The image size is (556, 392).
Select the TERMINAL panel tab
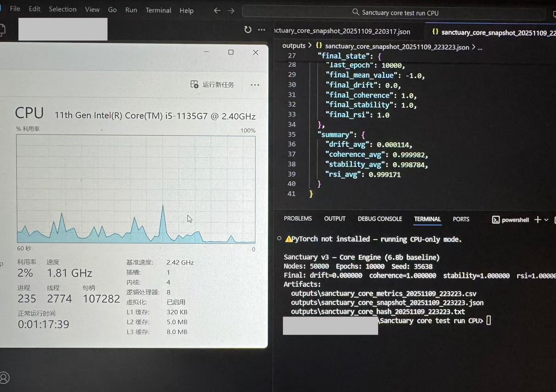pos(427,219)
